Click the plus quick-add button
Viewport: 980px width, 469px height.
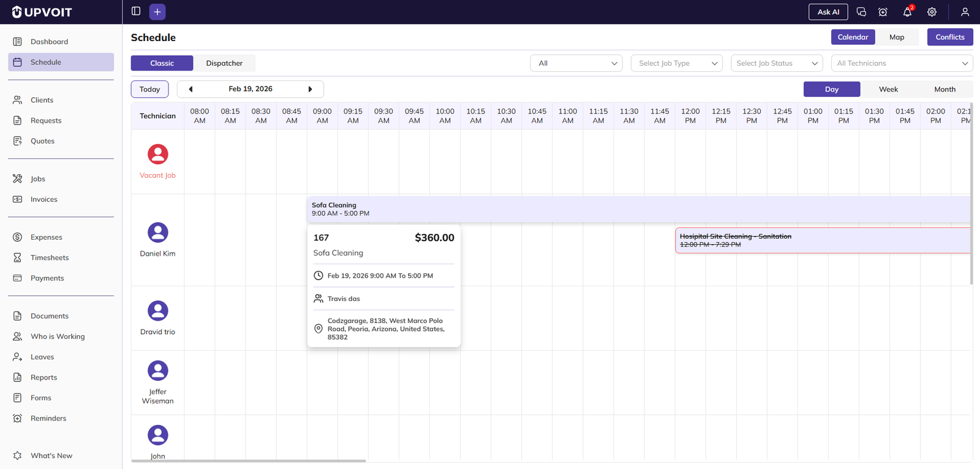[x=157, y=12]
